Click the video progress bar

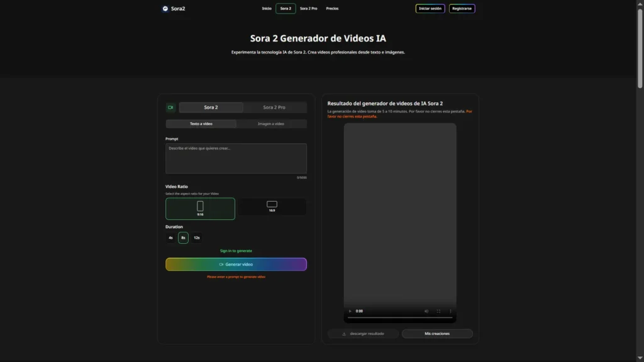tap(399, 317)
